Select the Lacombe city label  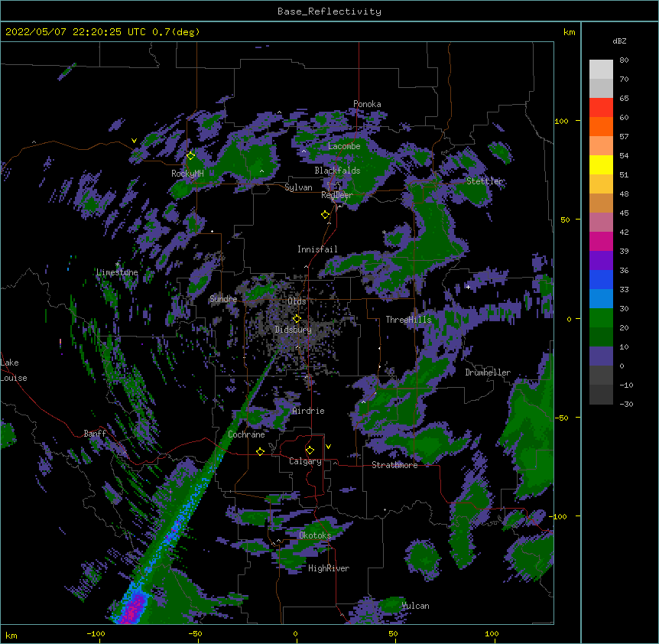pos(344,146)
